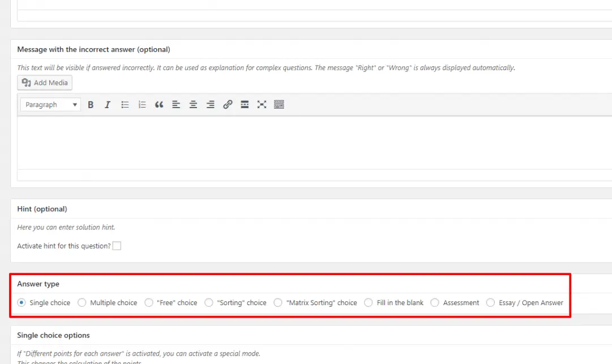Align text left
Image resolution: width=612 pixels, height=364 pixels.
click(176, 105)
